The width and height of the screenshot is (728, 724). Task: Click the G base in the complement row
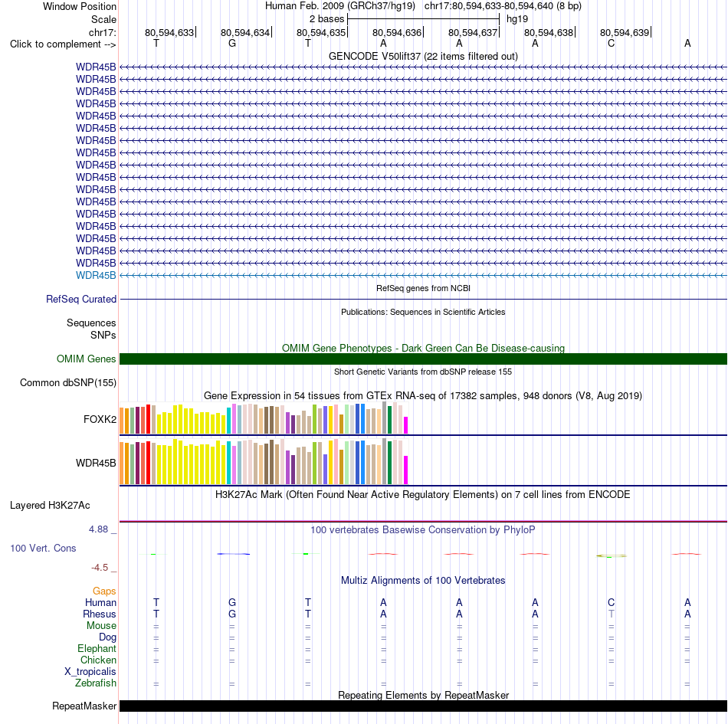point(232,43)
